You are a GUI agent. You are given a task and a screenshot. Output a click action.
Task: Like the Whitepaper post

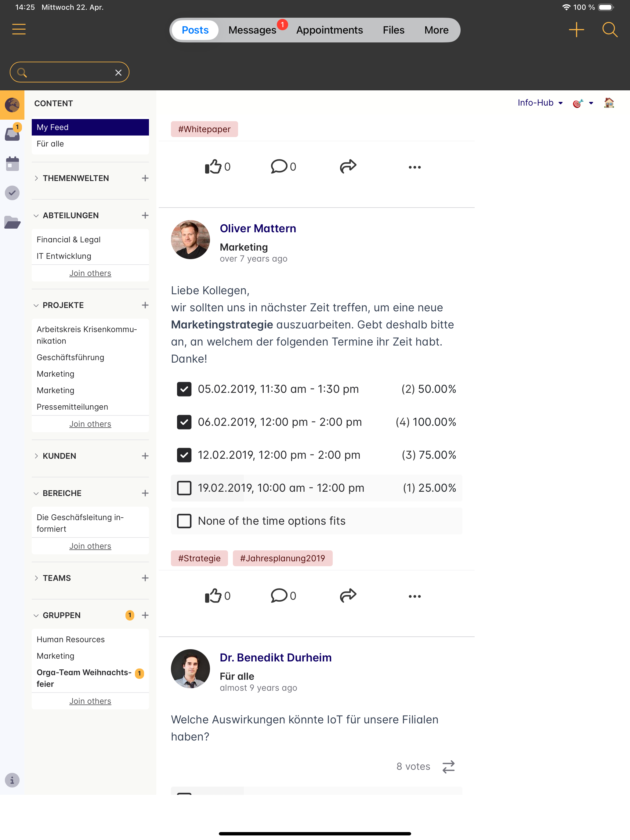(218, 166)
